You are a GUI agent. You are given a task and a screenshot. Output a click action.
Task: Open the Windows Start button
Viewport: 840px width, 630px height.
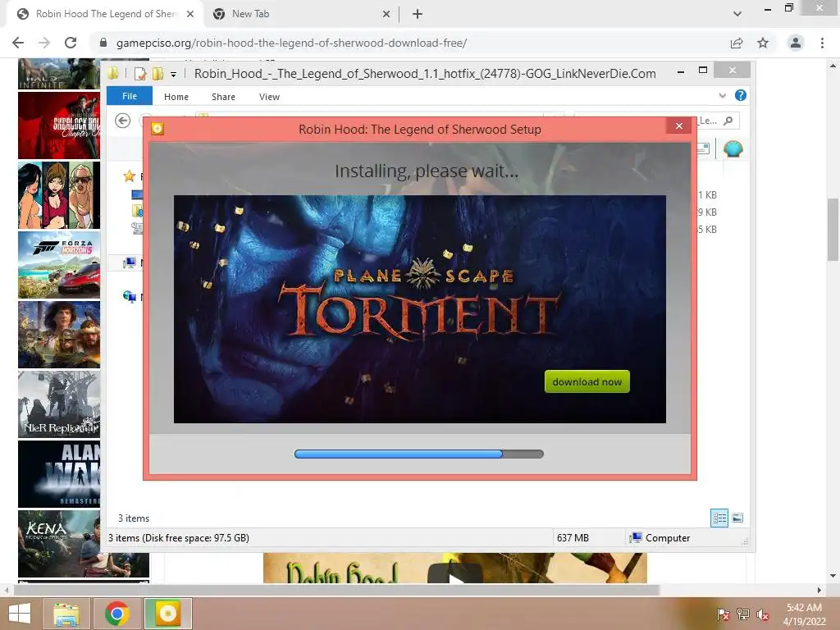tap(20, 614)
